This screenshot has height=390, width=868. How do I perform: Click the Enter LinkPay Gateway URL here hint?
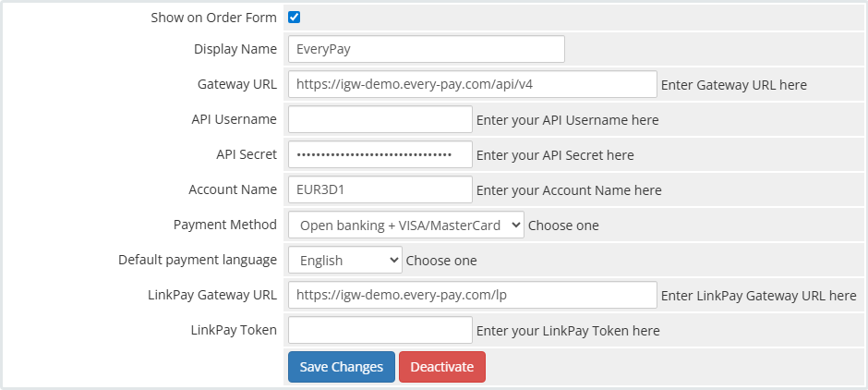click(x=758, y=295)
